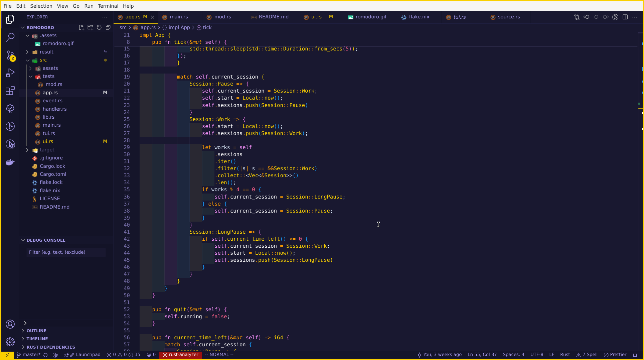Open Explorer more actions ellipsis

coord(105,17)
